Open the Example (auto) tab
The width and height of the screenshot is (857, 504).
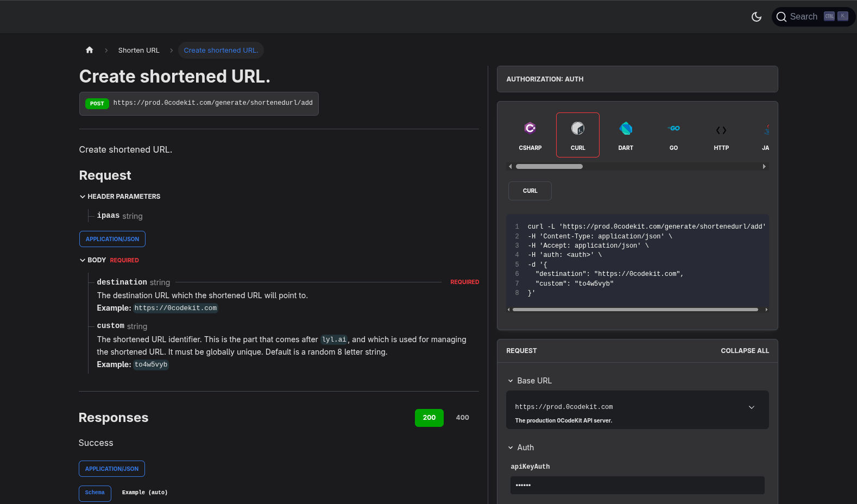point(145,493)
